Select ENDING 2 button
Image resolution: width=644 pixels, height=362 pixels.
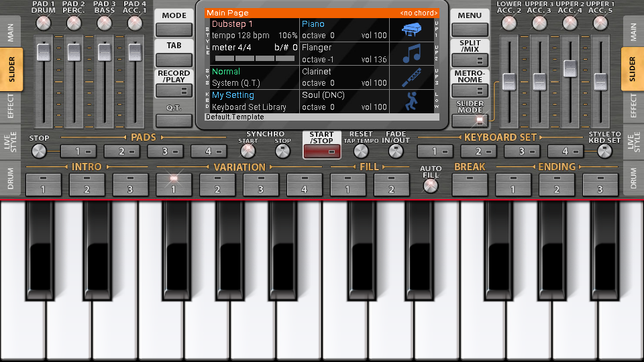pyautogui.click(x=557, y=185)
